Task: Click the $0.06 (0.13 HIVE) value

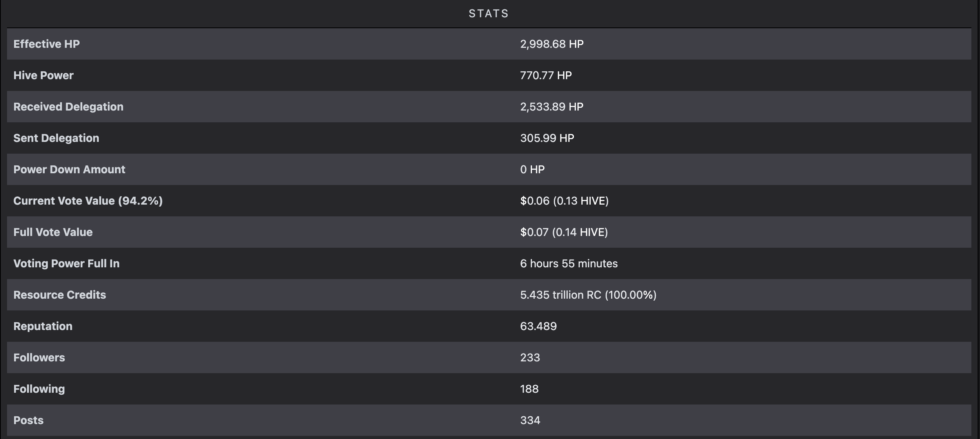Action: click(564, 201)
